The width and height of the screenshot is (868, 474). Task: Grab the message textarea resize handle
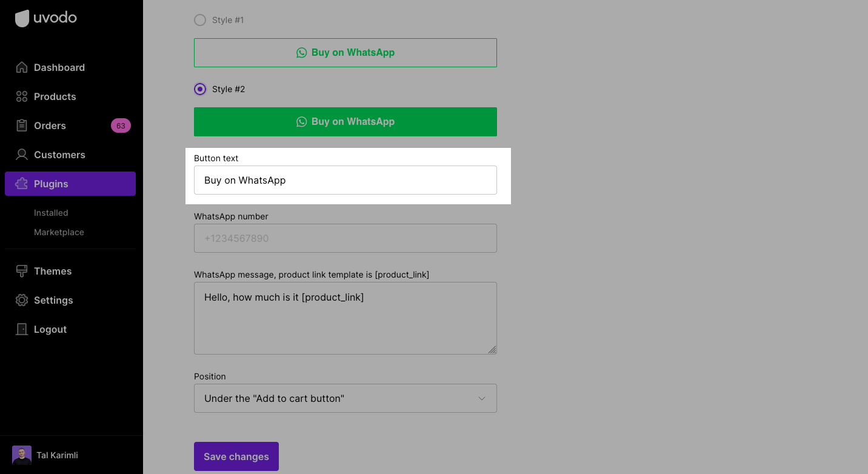pos(492,350)
